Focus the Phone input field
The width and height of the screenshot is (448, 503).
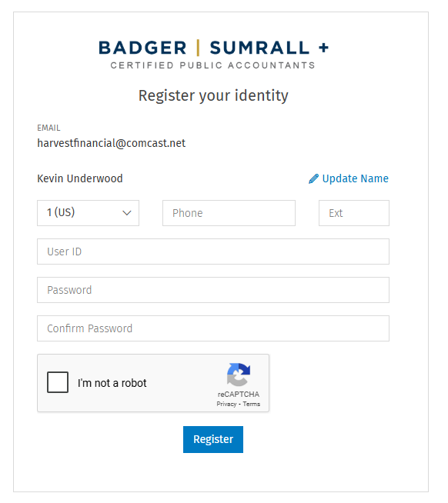(229, 213)
